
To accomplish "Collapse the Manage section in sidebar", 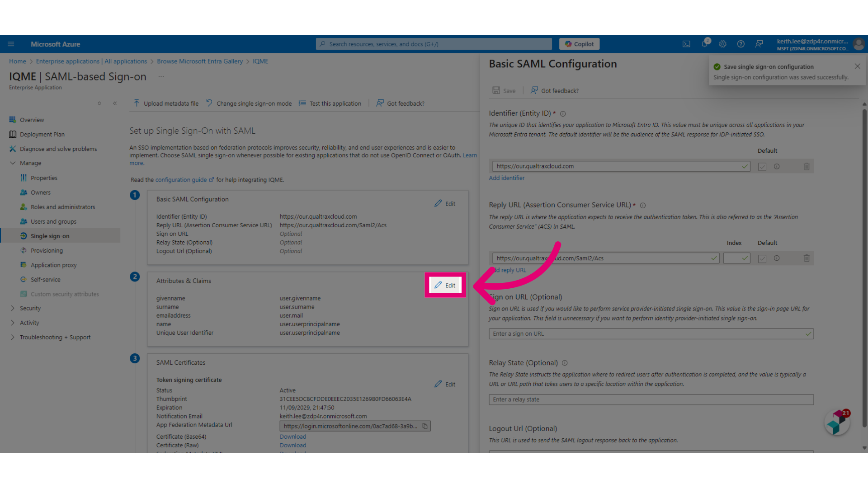I will click(x=13, y=163).
